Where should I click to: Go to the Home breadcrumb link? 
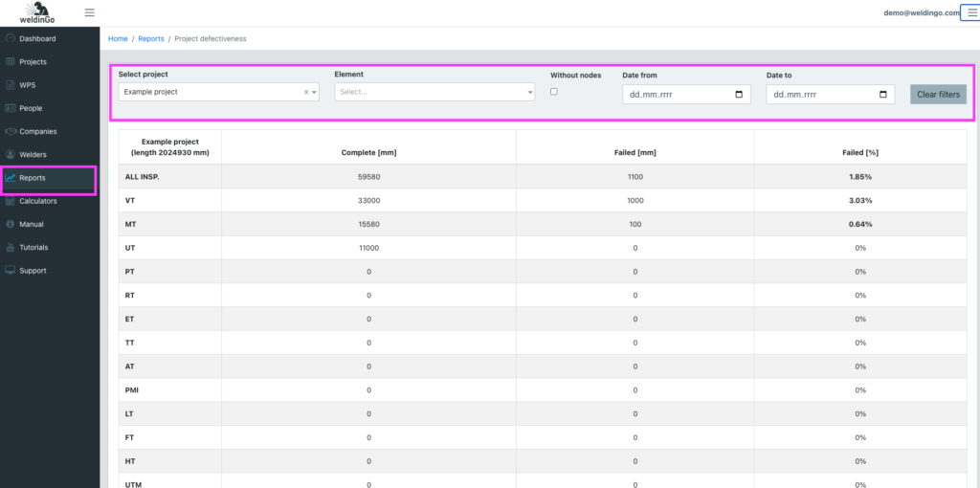click(x=118, y=39)
